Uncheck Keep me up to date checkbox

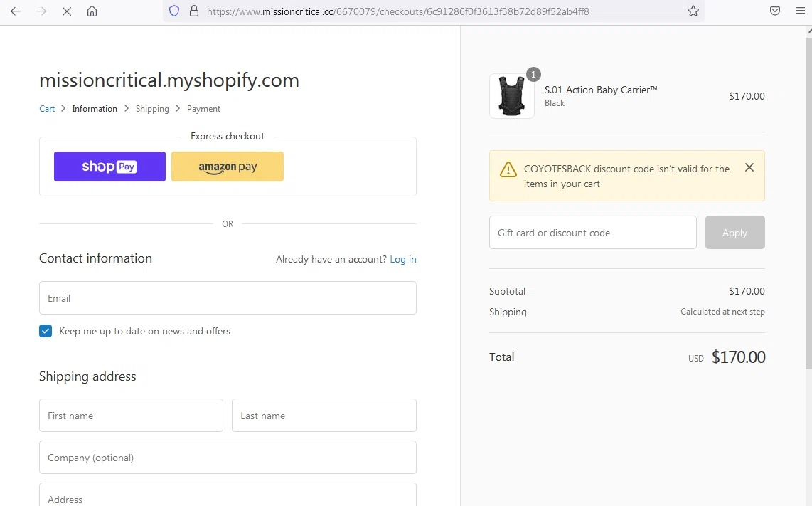click(x=46, y=332)
